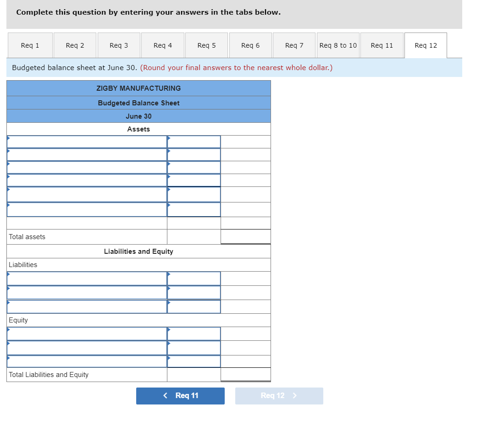Click the second liability amount field
Screen dimensions: 487x448
pos(194,293)
